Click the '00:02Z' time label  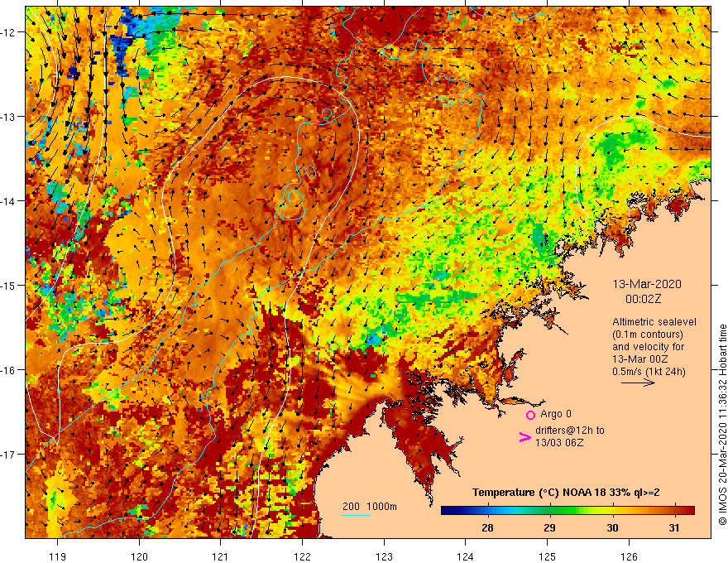(x=643, y=299)
